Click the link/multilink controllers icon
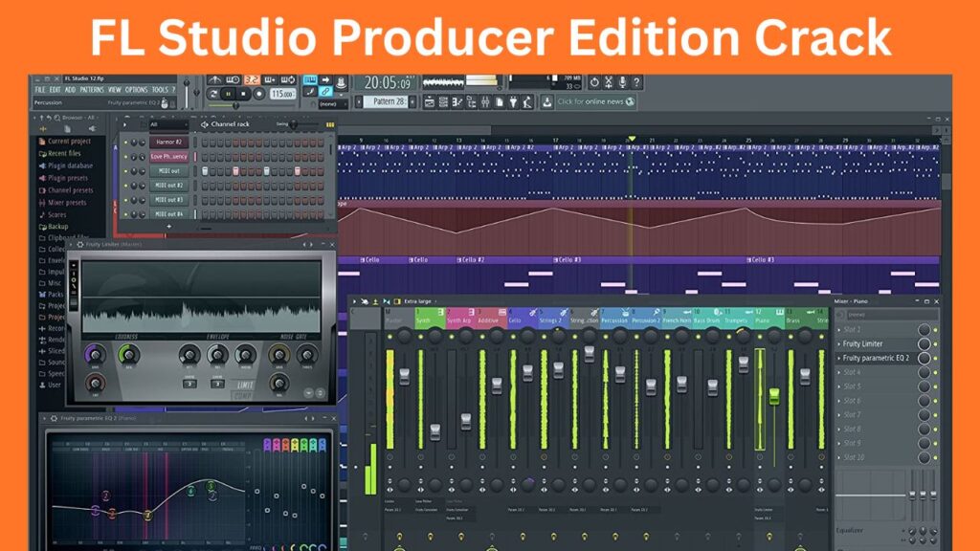Image resolution: width=980 pixels, height=551 pixels. click(x=325, y=92)
